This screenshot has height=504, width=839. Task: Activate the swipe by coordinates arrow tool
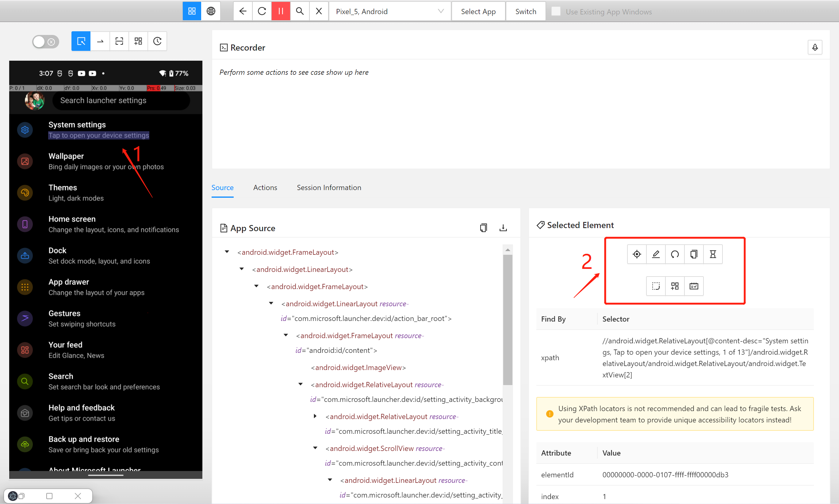click(100, 41)
